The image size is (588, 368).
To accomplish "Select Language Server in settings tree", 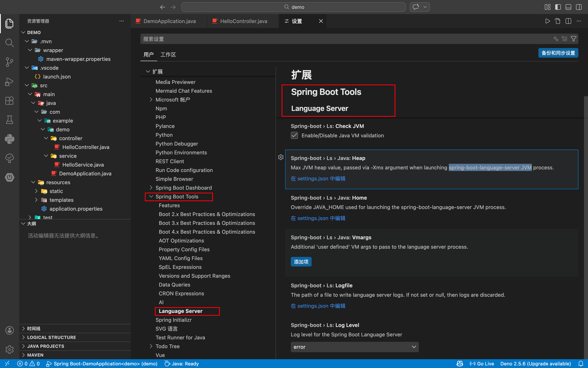I will coord(180,311).
